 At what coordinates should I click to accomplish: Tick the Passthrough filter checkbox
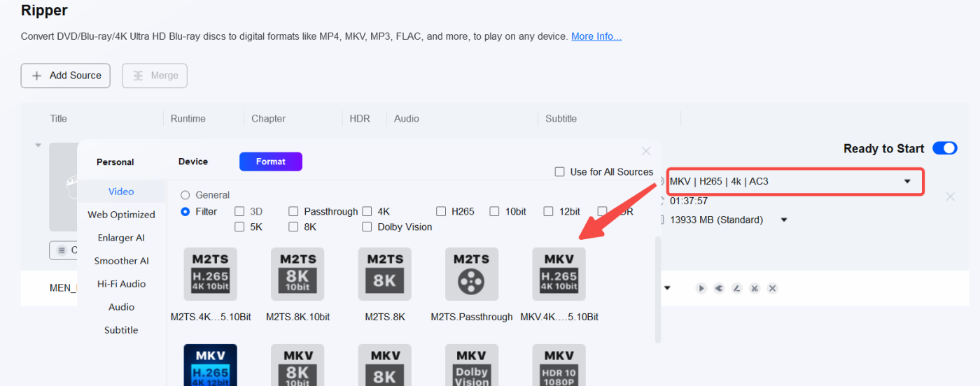(293, 211)
